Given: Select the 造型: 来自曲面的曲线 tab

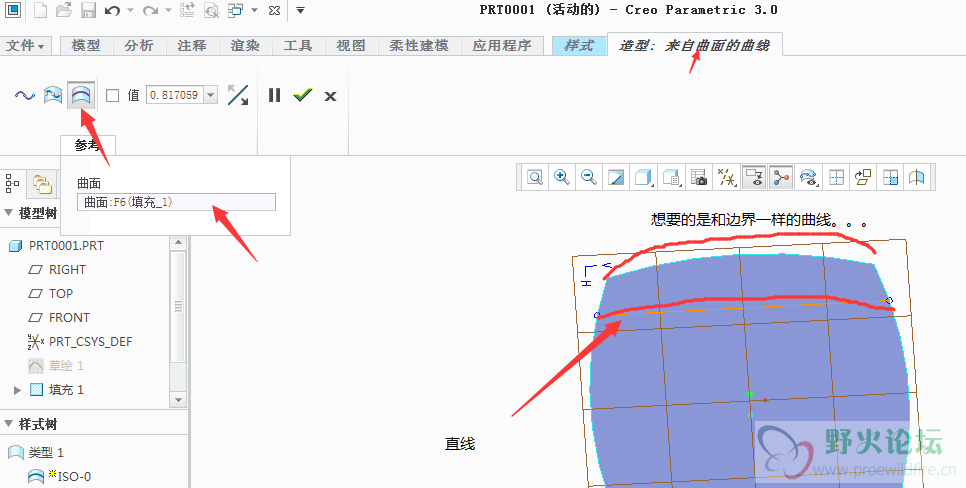Looking at the screenshot, I should click(694, 45).
